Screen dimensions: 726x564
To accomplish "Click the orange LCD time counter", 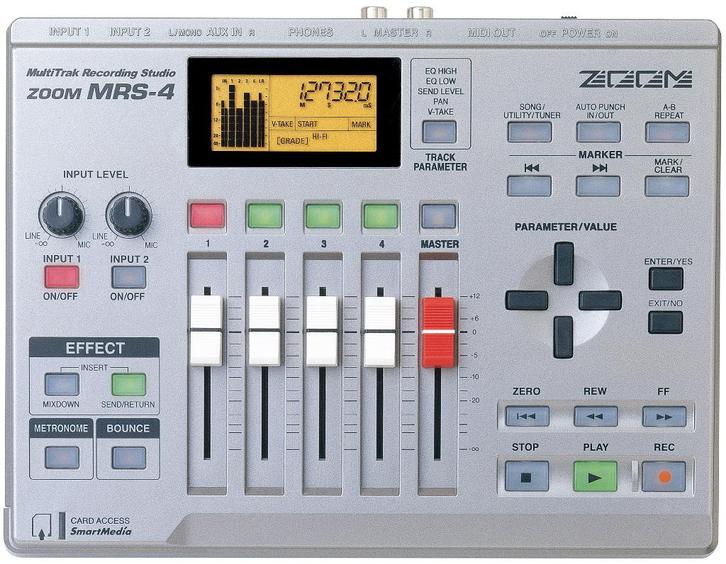I will point(336,91).
